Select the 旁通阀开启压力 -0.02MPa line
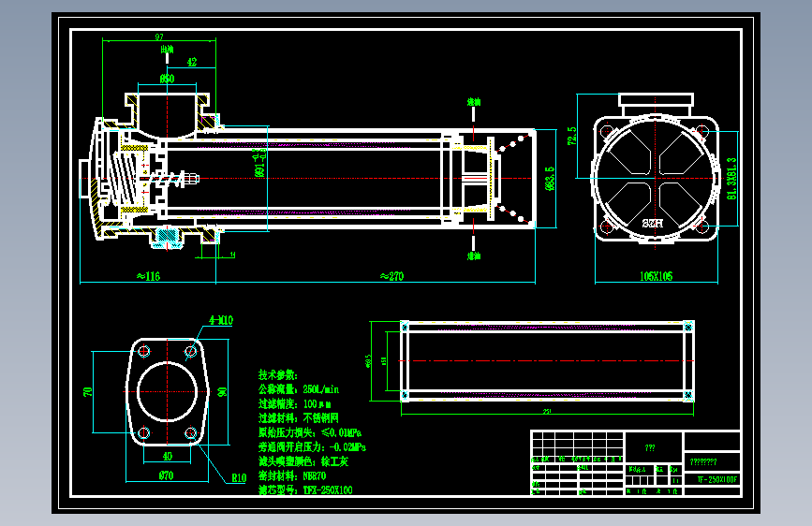812x526 pixels. (312, 446)
